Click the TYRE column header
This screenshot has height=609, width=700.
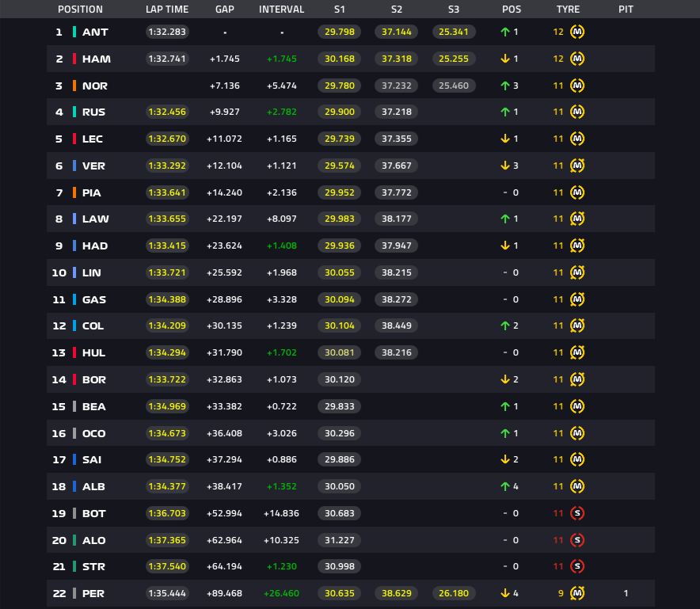pos(568,10)
